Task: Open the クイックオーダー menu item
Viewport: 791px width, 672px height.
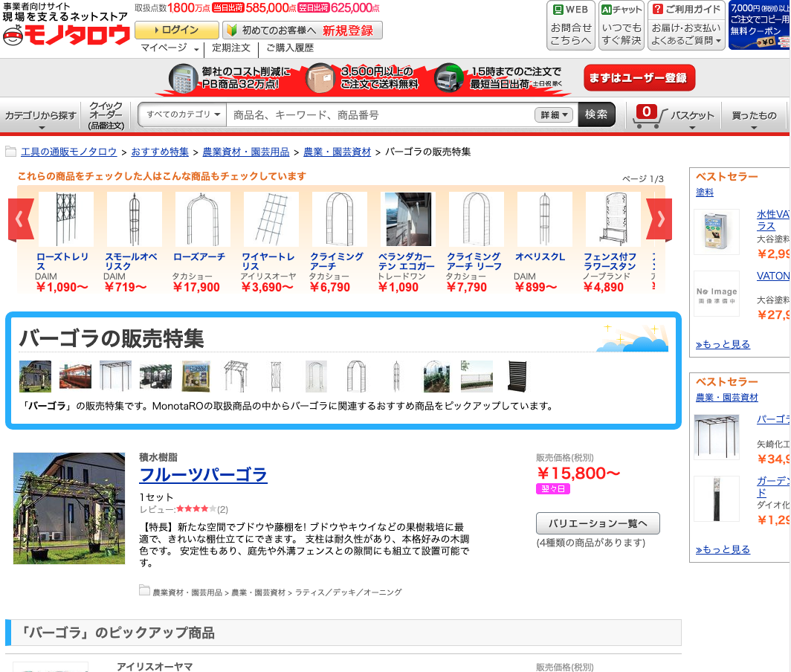Action: pos(106,115)
